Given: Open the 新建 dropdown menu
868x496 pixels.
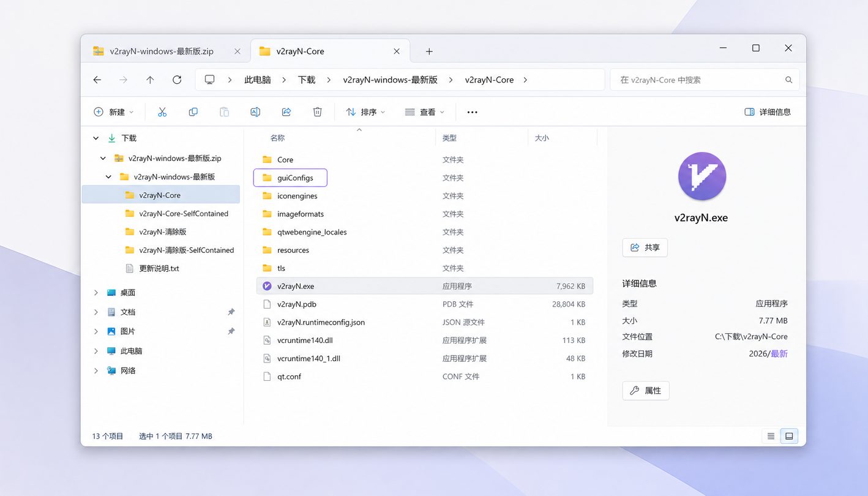Looking at the screenshot, I should coord(113,112).
